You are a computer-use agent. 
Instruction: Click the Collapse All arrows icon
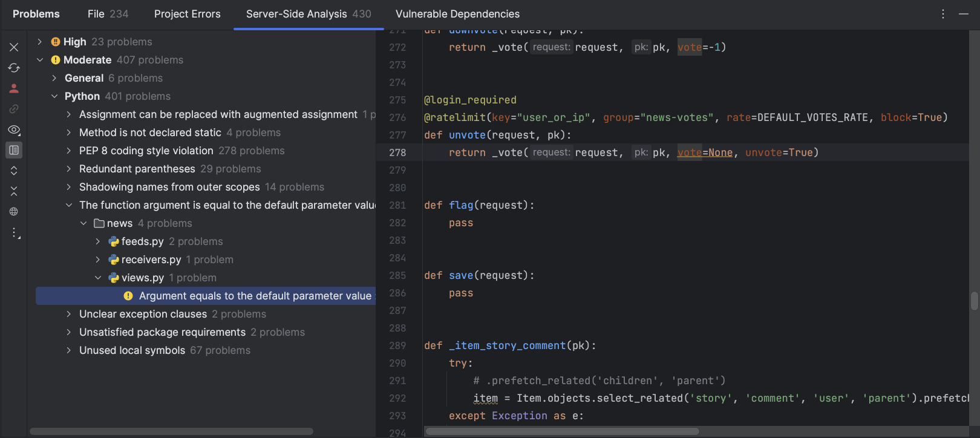click(14, 191)
